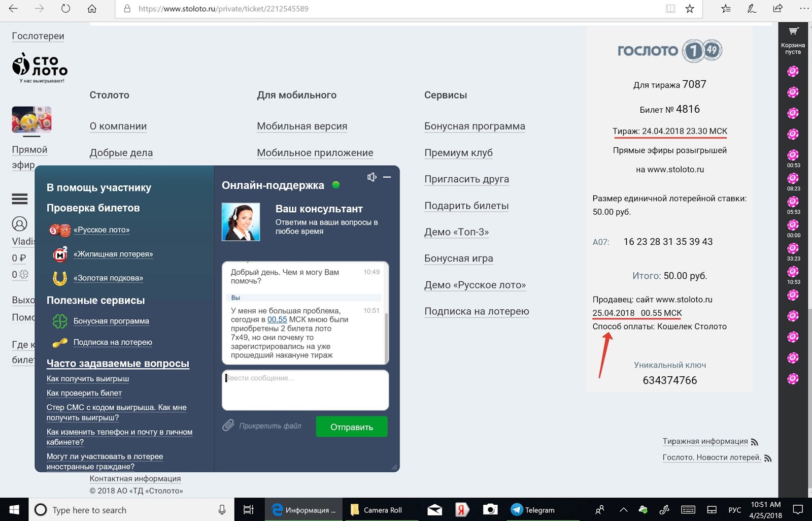Open Бонусная программа under Сервисы

point(475,126)
